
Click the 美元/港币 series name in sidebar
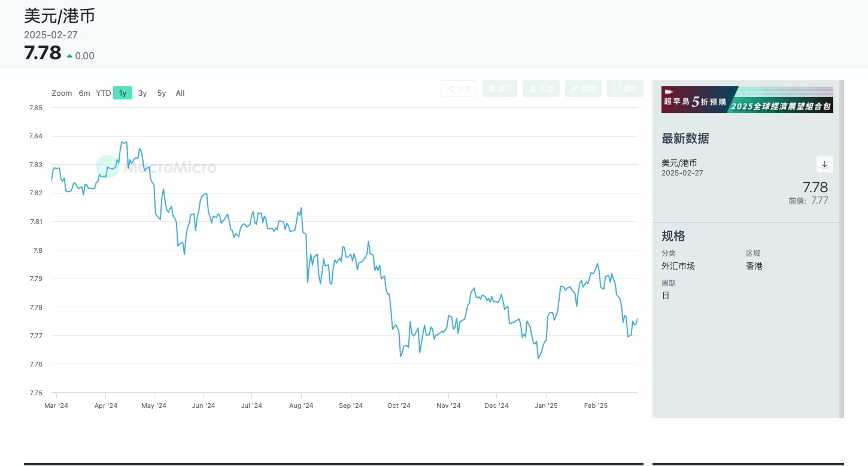point(679,163)
